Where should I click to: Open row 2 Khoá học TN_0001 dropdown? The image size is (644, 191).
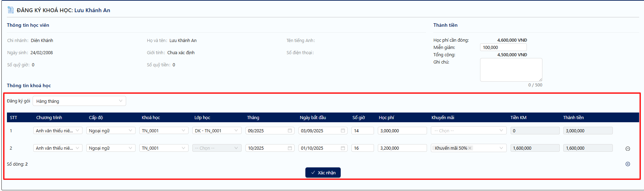(x=164, y=148)
